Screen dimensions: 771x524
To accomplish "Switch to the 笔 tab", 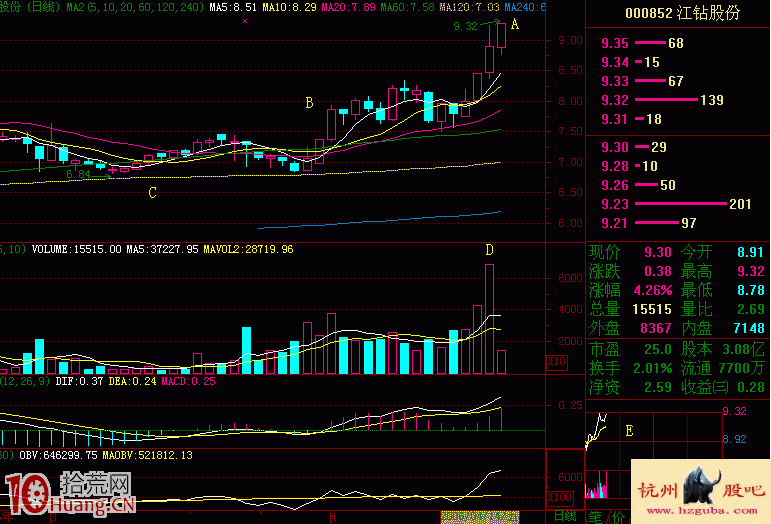I will click(595, 517).
